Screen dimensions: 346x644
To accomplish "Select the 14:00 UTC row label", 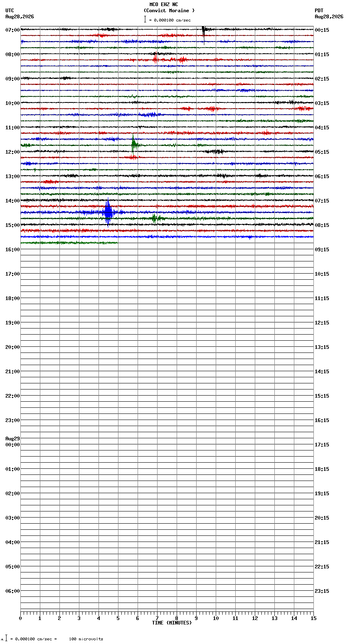I will tap(13, 200).
